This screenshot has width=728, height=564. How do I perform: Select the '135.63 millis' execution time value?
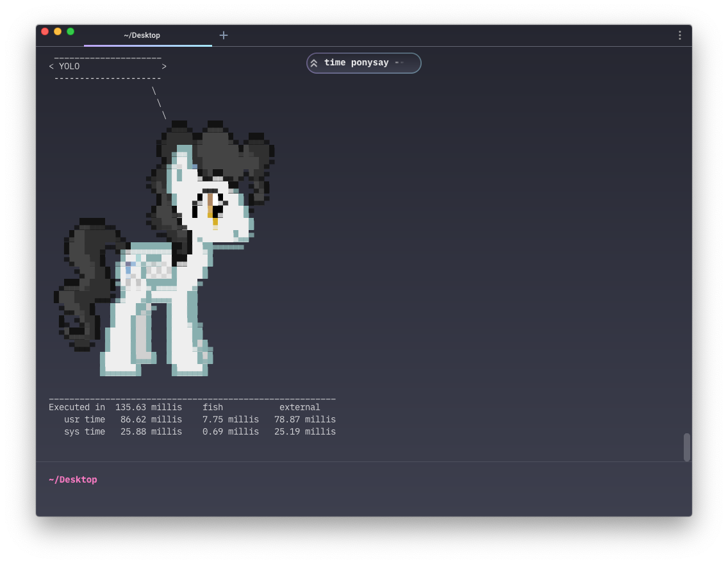(149, 407)
